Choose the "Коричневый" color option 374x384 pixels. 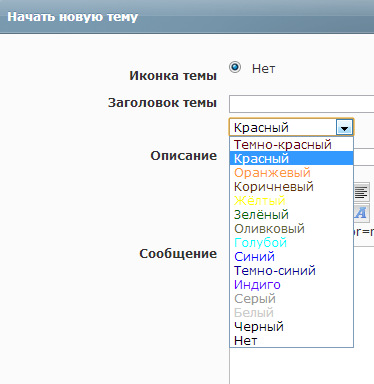(291, 186)
